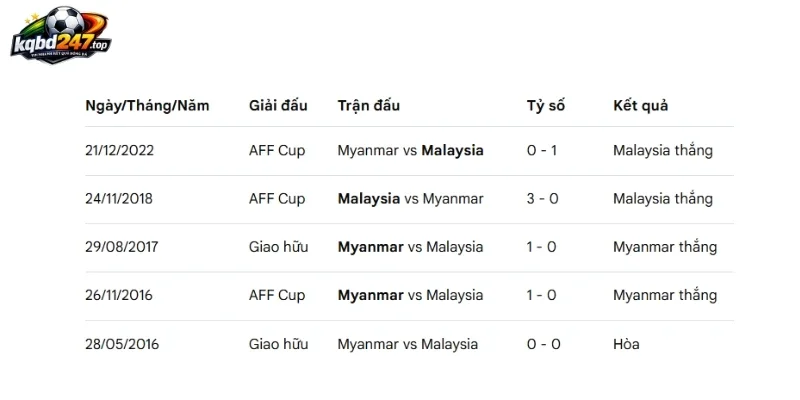Click the kqbd247.top logo

pyautogui.click(x=61, y=35)
